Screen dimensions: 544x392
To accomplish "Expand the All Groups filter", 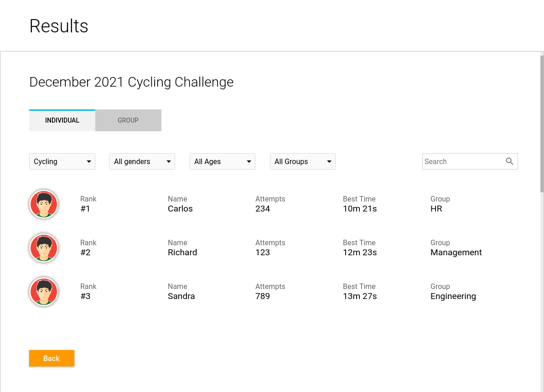I will pos(303,161).
